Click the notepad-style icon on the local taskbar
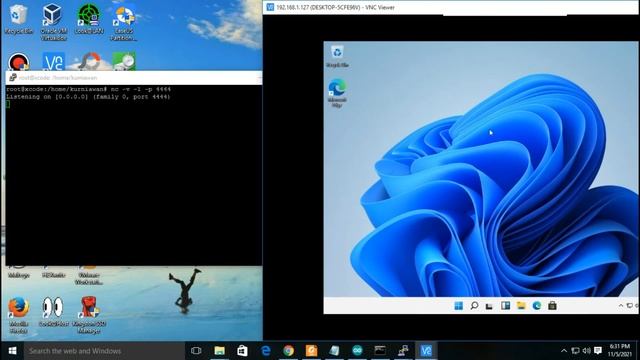This screenshot has width=640, height=360. click(334, 351)
